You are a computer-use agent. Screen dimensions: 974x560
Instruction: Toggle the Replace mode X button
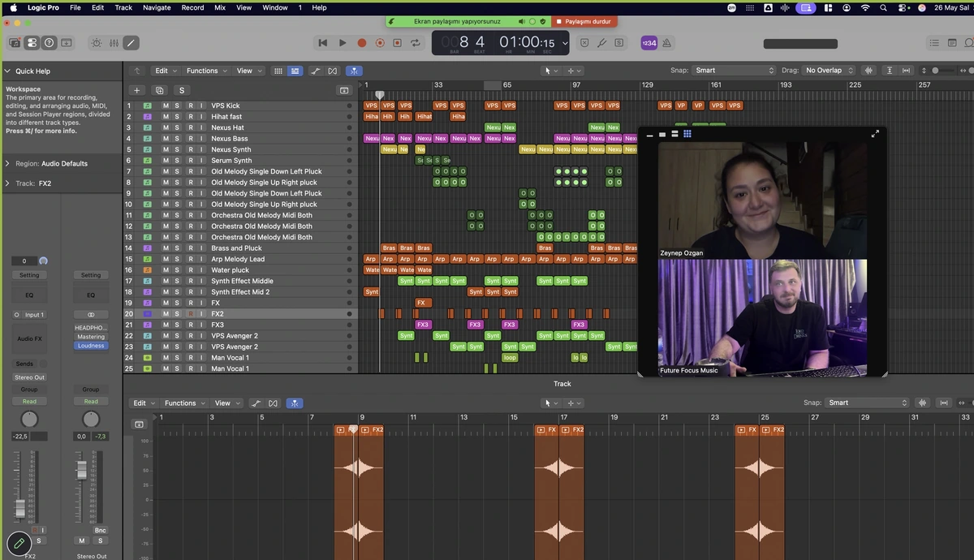(x=584, y=42)
